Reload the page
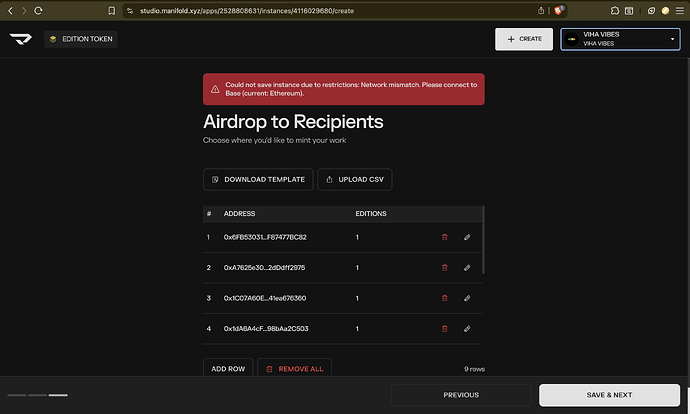This screenshot has width=690, height=414. (x=38, y=11)
